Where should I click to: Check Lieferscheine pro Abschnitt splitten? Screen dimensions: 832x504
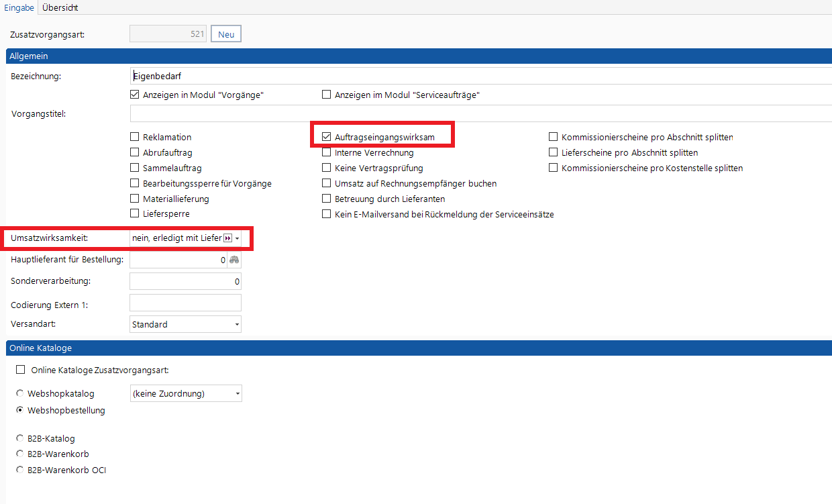(554, 152)
